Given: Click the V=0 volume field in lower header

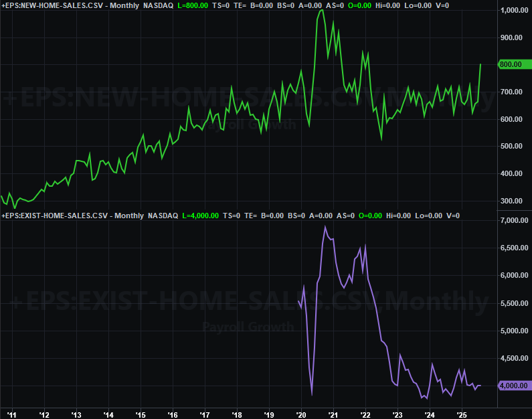Looking at the screenshot, I should [x=453, y=216].
